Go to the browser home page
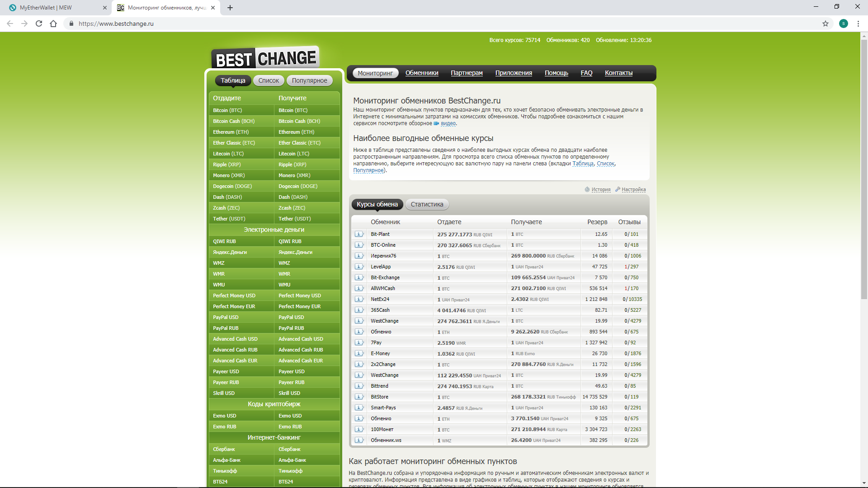This screenshot has height=488, width=868. tap(53, 23)
